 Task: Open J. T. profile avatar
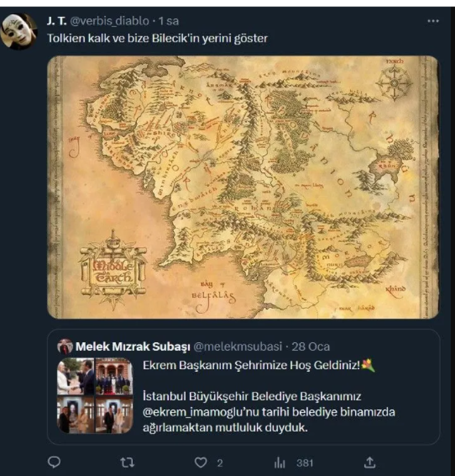point(19,32)
